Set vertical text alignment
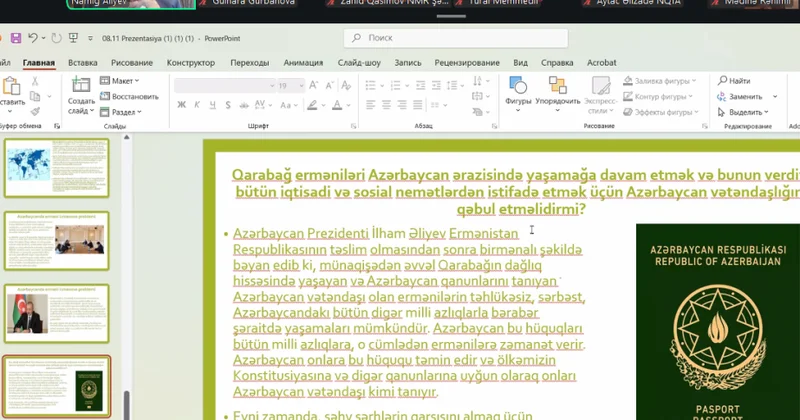The width and height of the screenshot is (800, 420). (x=478, y=96)
